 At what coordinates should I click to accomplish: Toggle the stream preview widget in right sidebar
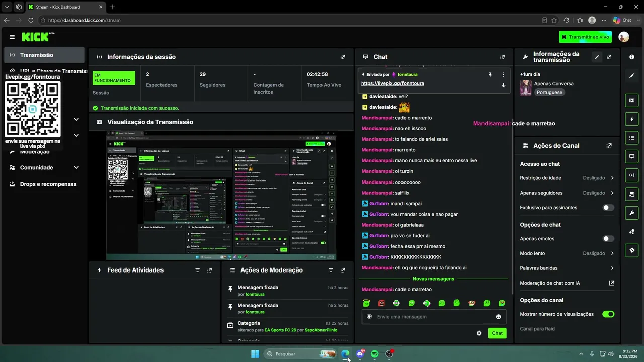632,100
